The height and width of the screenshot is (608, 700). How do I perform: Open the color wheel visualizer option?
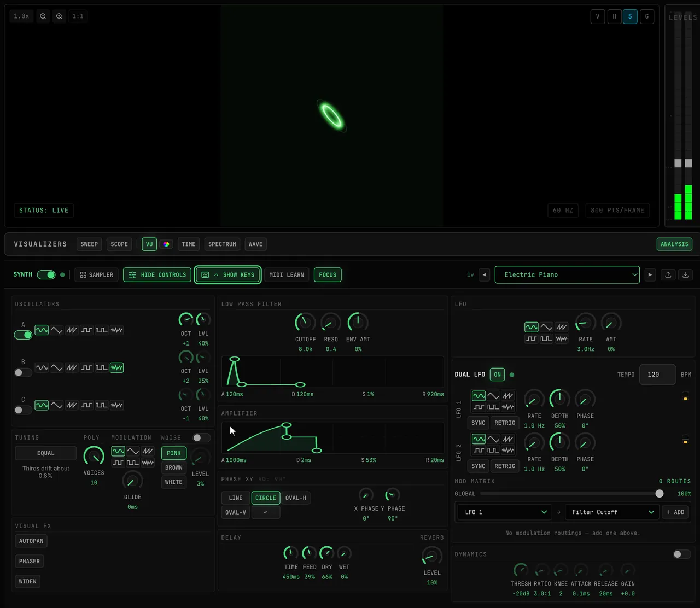166,244
